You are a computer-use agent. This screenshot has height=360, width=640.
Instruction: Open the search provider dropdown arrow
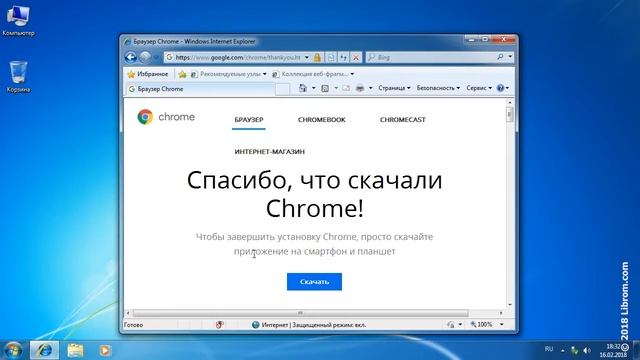coord(510,57)
